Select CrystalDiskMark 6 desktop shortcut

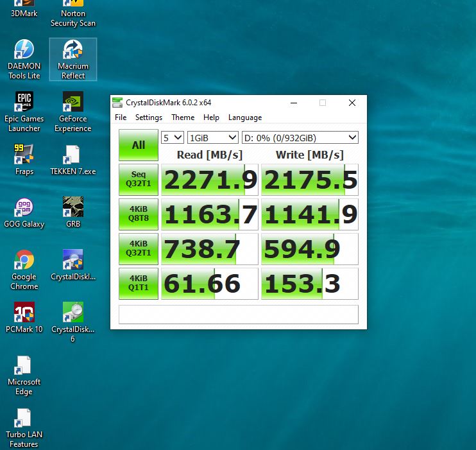click(73, 323)
